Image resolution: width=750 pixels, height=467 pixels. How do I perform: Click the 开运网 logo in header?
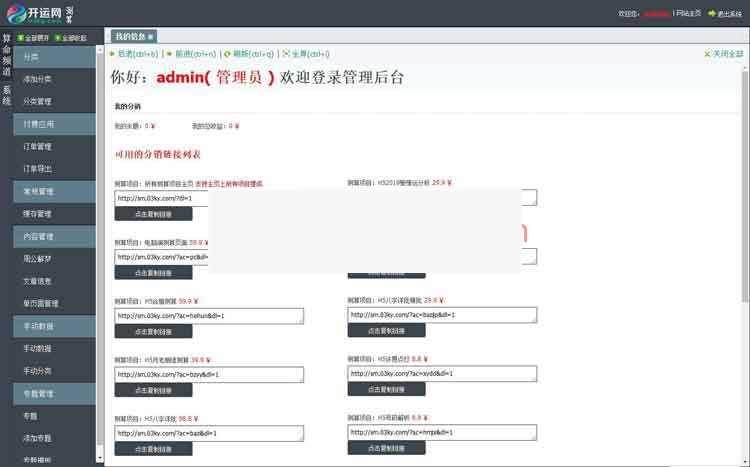click(40, 13)
